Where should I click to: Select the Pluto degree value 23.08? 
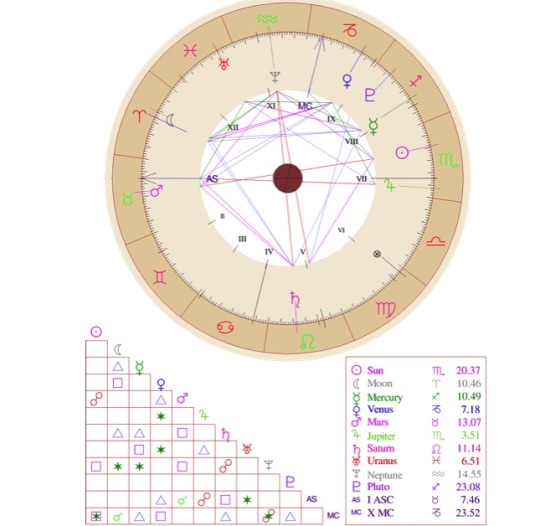click(468, 487)
